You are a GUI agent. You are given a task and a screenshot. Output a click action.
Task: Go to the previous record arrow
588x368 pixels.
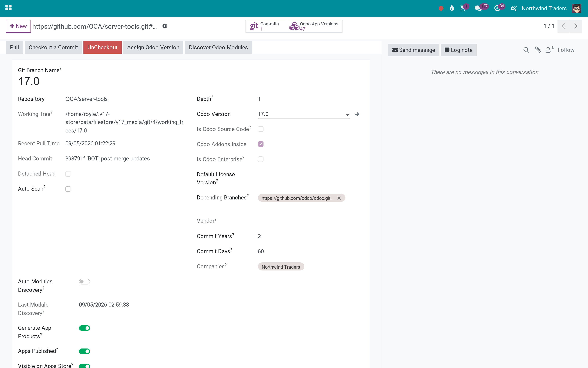click(564, 26)
